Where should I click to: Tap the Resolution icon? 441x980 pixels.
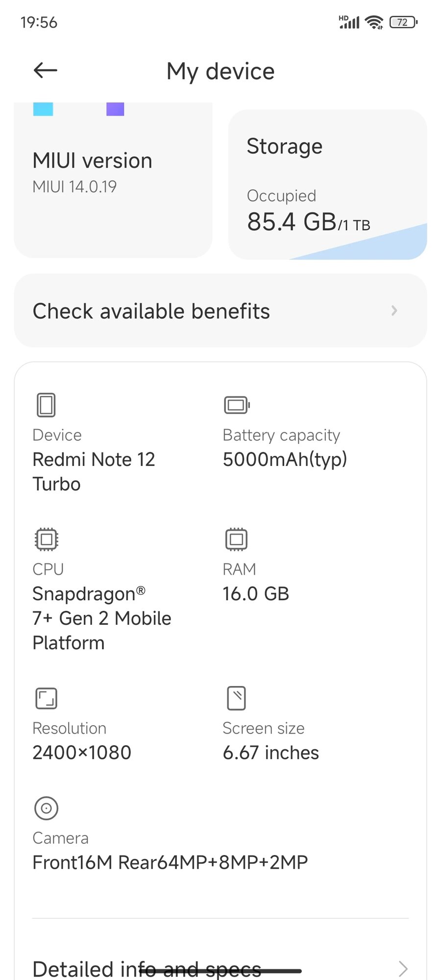coord(47,698)
